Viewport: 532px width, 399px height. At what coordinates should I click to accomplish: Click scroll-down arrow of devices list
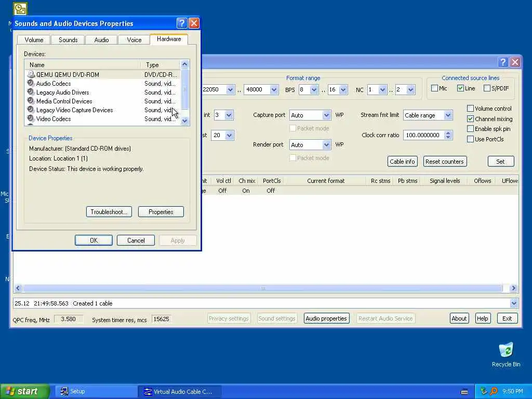pos(184,121)
